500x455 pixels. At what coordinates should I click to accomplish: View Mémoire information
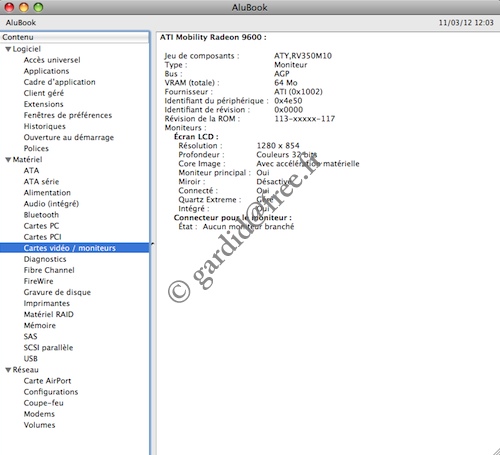40,325
